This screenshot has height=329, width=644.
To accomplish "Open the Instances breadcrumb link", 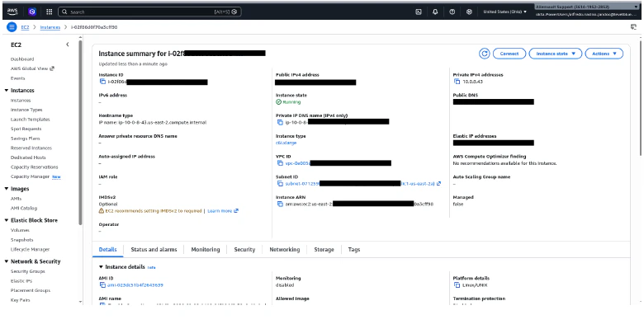I will (x=50, y=27).
